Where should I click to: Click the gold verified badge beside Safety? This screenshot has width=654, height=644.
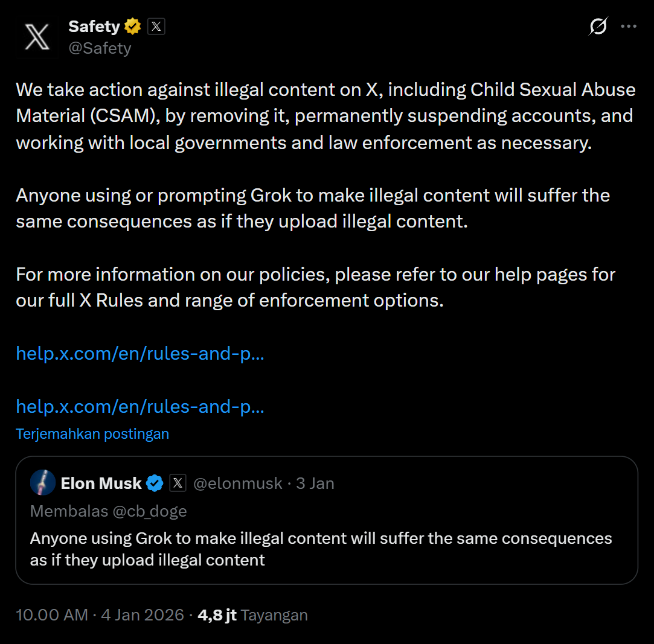pyautogui.click(x=133, y=27)
